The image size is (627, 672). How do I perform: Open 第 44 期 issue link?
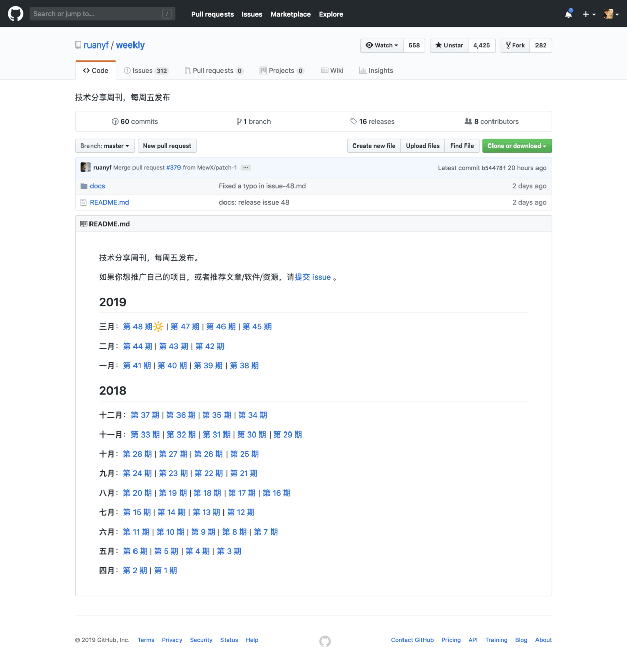[x=138, y=346]
